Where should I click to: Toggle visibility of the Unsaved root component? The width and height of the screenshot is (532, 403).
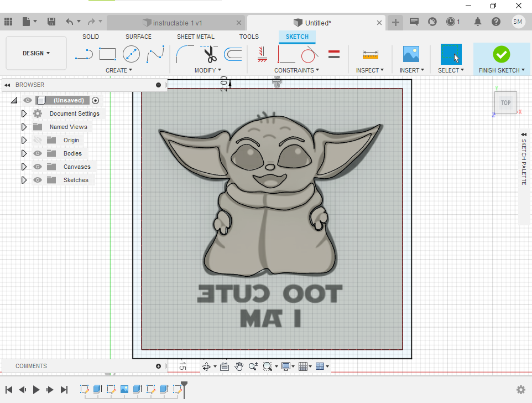click(x=28, y=100)
